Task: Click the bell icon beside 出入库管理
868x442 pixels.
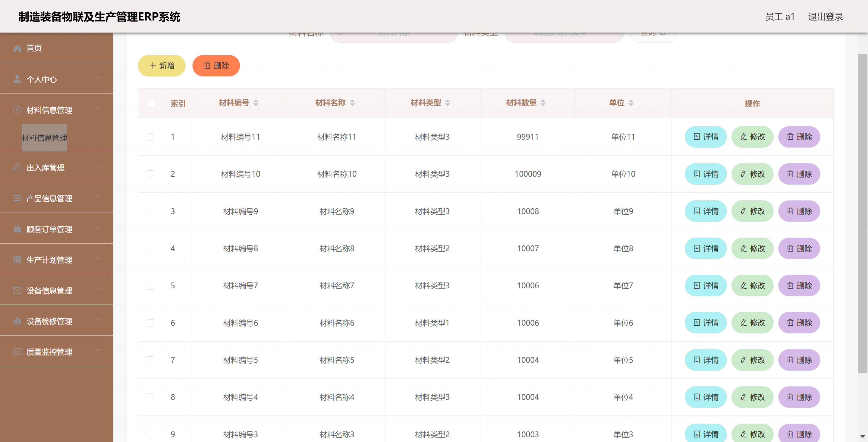Action: click(x=17, y=168)
